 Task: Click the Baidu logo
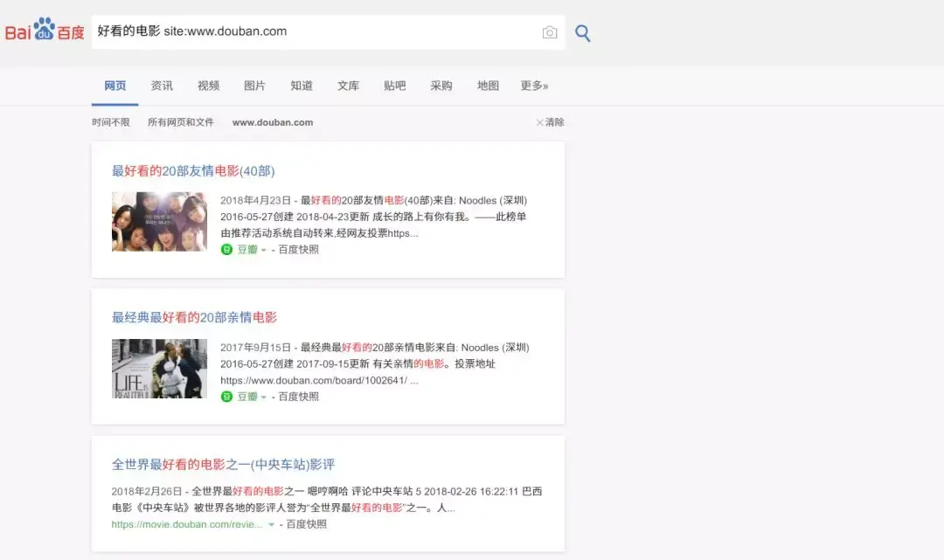coord(45,29)
